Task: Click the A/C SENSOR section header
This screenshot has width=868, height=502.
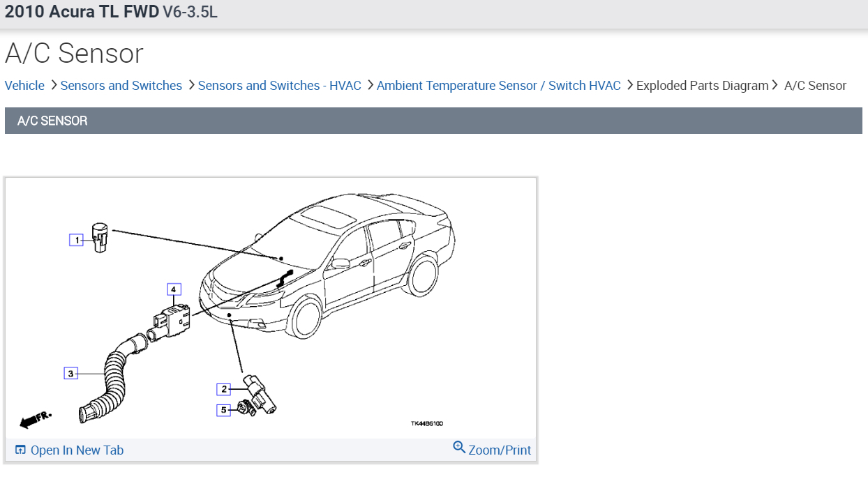Action: tap(433, 121)
